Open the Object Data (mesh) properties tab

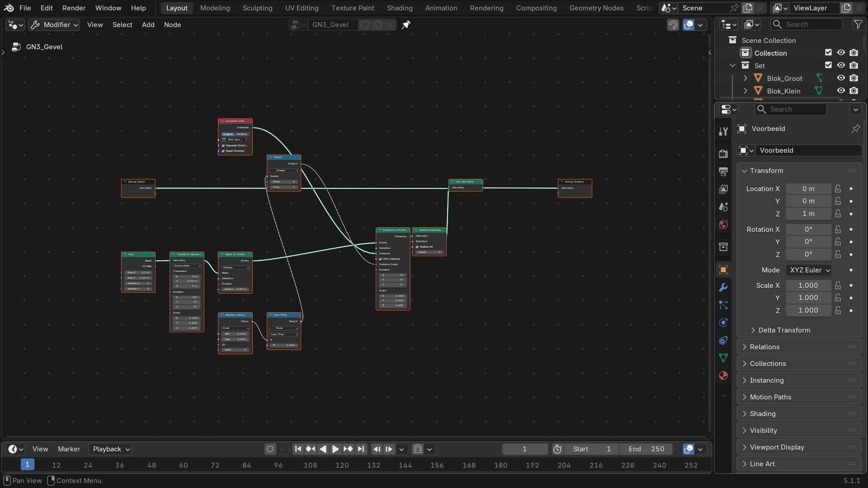tap(723, 358)
